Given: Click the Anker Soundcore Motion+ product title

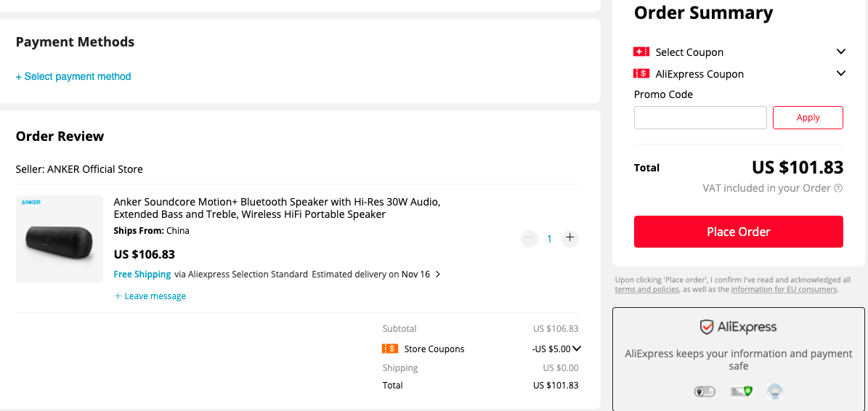Looking at the screenshot, I should click(x=277, y=208).
